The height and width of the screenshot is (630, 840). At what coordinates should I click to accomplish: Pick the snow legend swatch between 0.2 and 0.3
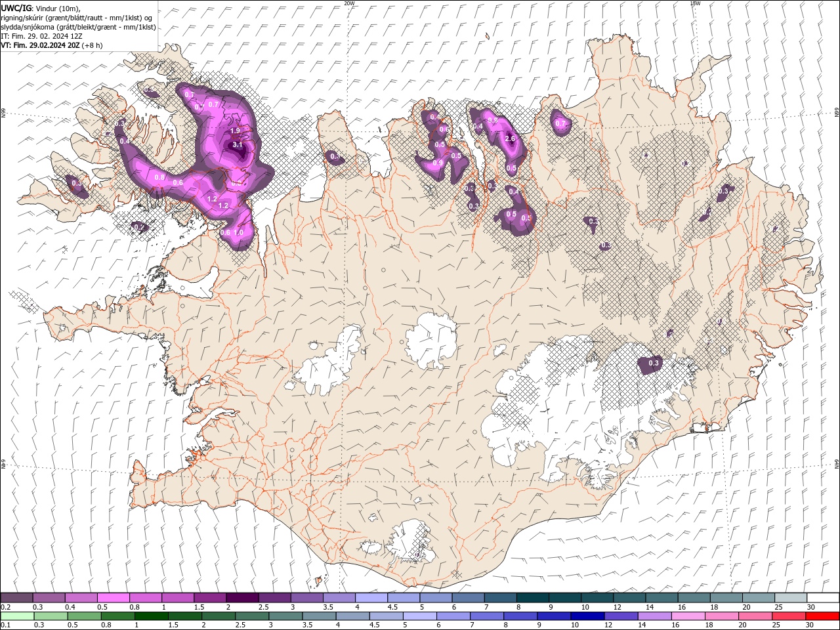[16, 598]
